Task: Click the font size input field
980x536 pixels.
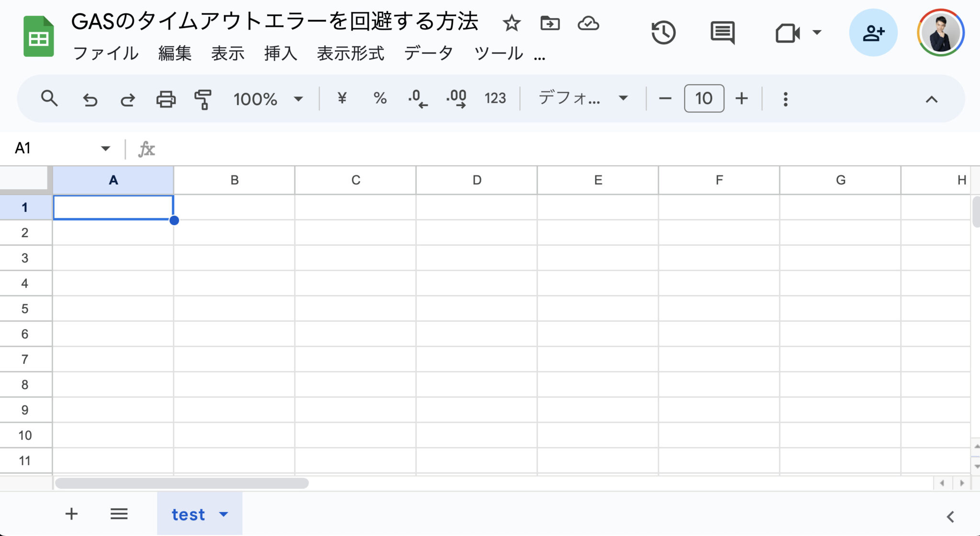Action: 703,98
